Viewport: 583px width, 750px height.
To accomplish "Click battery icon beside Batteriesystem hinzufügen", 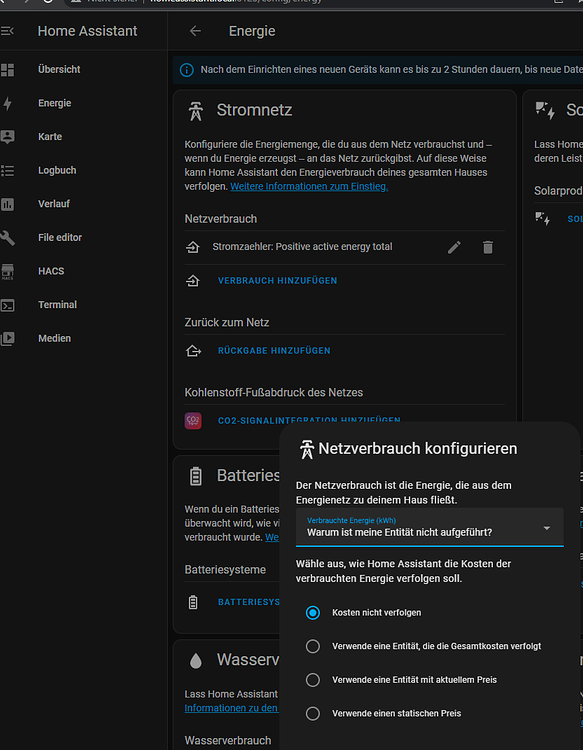I will tap(193, 602).
